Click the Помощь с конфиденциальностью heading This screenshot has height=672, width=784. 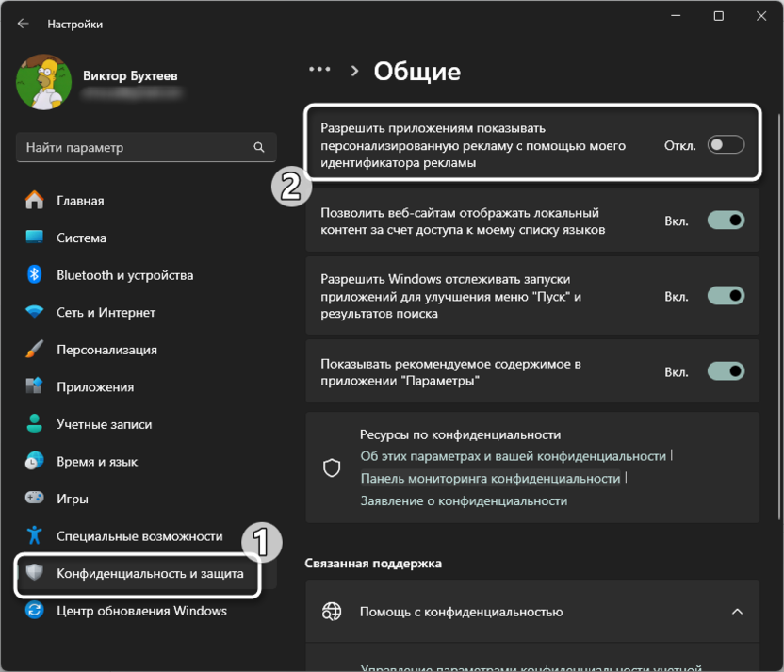tap(461, 612)
